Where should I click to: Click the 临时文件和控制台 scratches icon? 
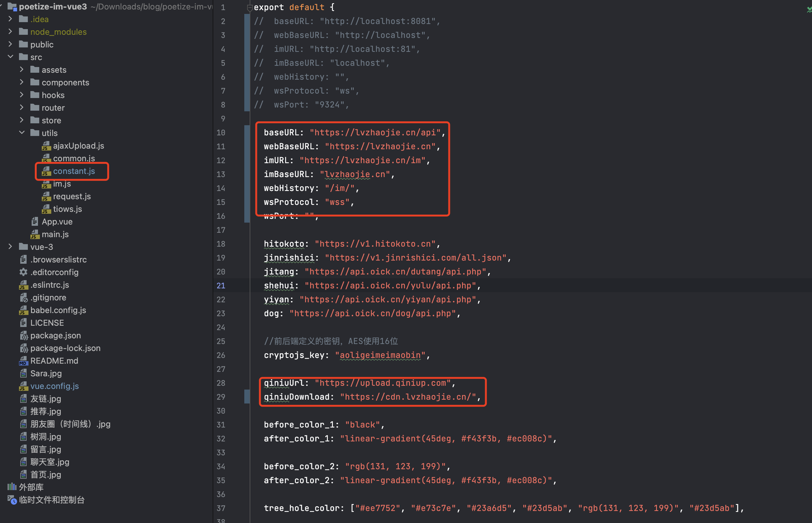[12, 500]
